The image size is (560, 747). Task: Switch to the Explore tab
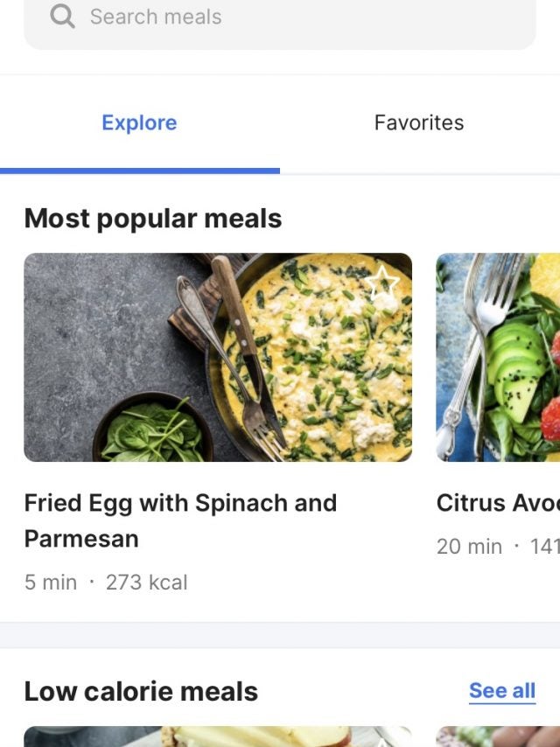139,122
